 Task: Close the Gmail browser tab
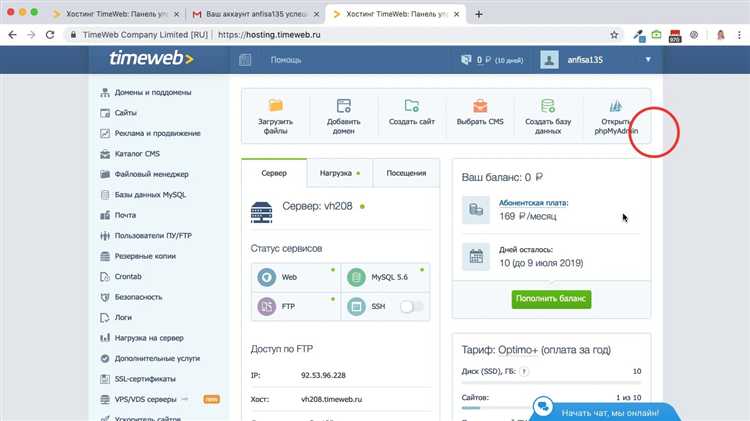(316, 14)
